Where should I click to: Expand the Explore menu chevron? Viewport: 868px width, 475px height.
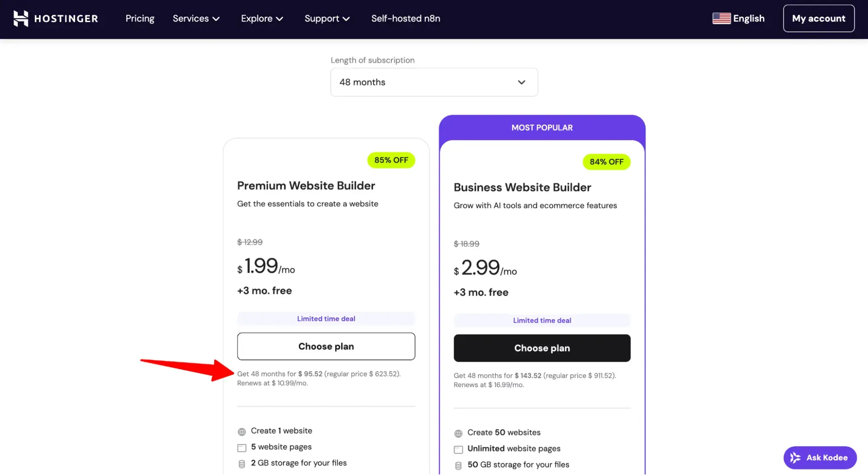(x=280, y=19)
